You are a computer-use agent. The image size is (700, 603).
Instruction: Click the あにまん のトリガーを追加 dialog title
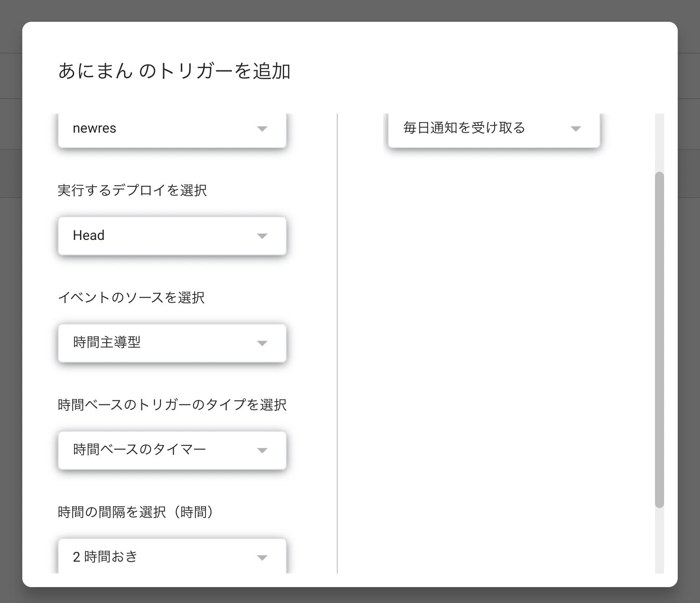pos(175,71)
